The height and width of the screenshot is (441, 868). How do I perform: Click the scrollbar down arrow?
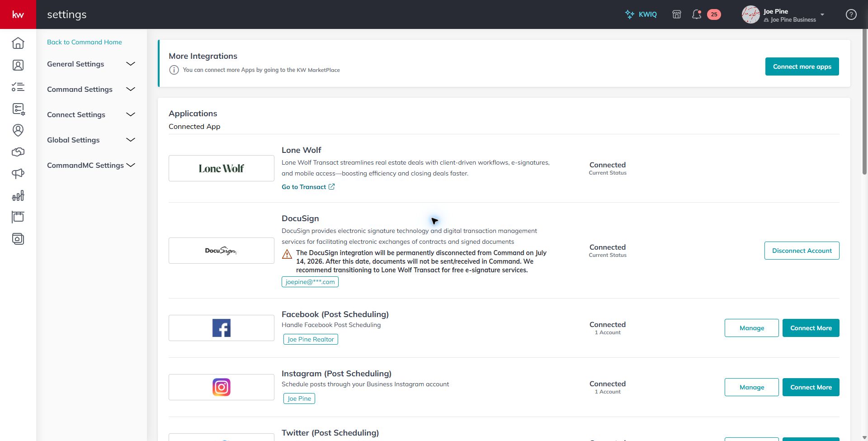click(864, 437)
